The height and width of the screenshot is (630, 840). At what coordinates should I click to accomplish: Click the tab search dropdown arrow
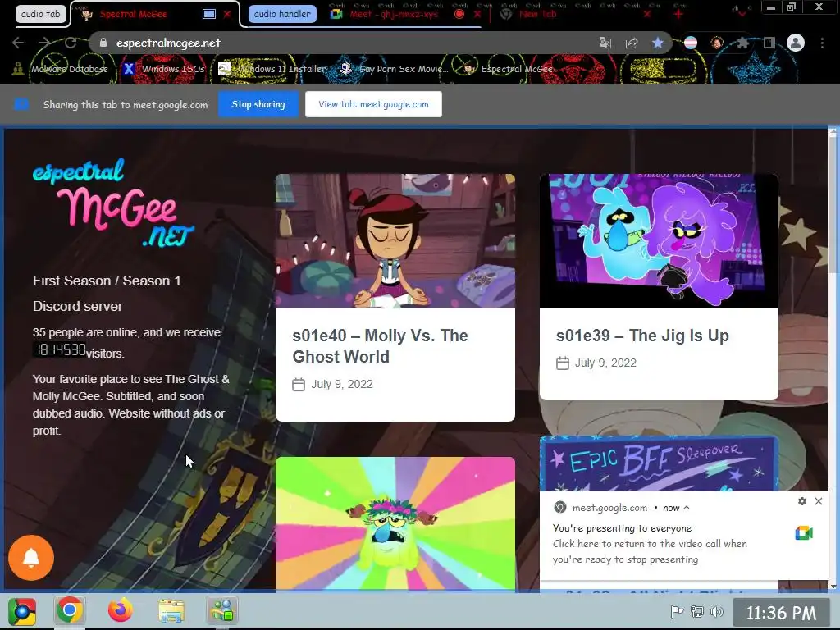[x=742, y=14]
